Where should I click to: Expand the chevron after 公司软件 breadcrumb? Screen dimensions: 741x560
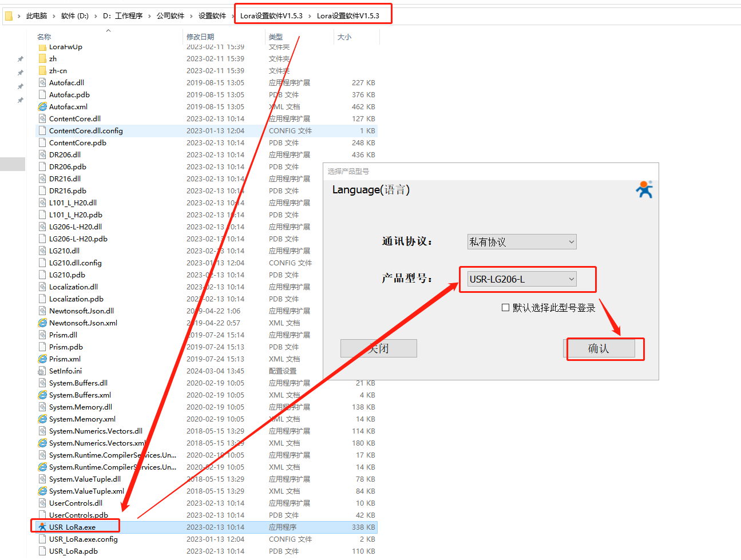pos(191,16)
